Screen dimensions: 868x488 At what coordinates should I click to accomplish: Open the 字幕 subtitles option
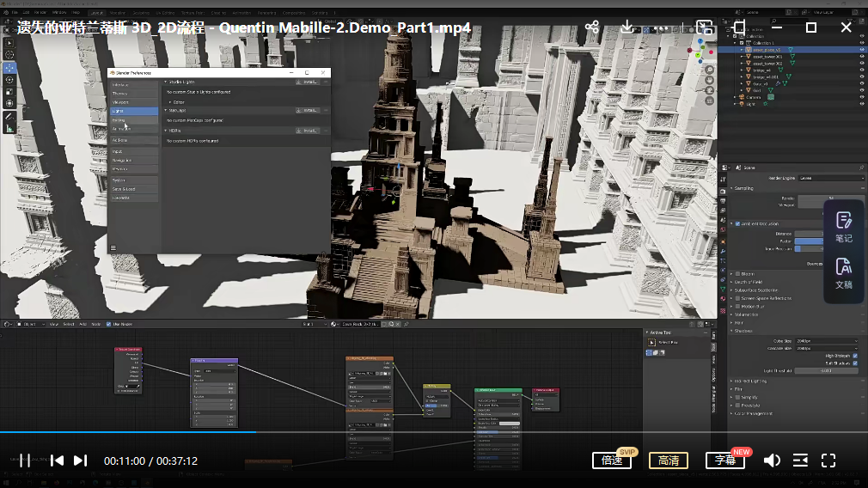pos(725,461)
